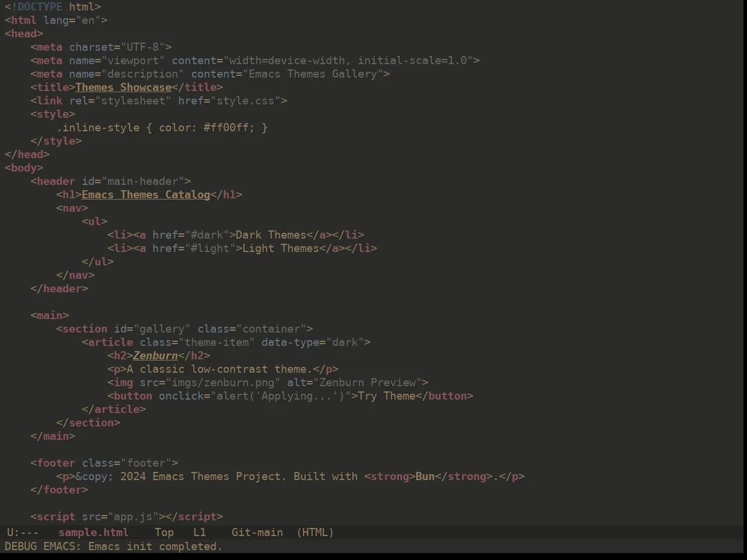Click the "UTF-8" charset value

[x=143, y=47]
